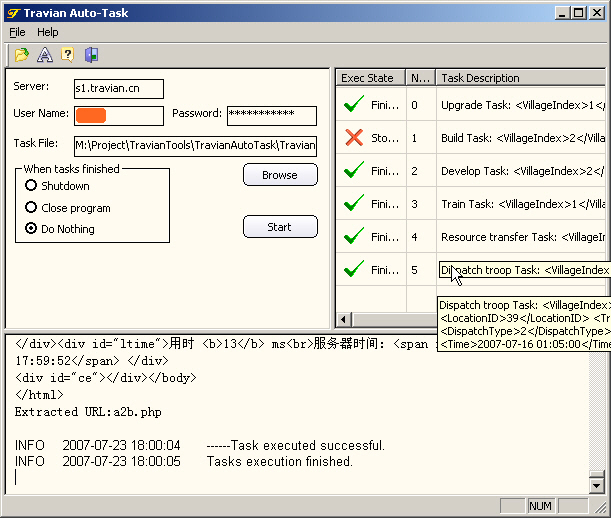Viewport: 611px width, 518px height.
Task: Click 'Tasks execution finished.' log line
Action: (279, 461)
